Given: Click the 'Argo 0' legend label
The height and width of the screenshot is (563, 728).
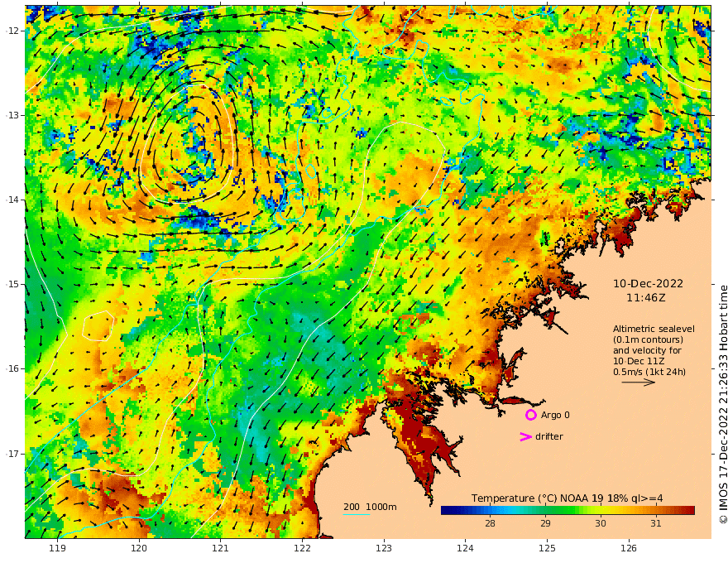Looking at the screenshot, I should (555, 416).
